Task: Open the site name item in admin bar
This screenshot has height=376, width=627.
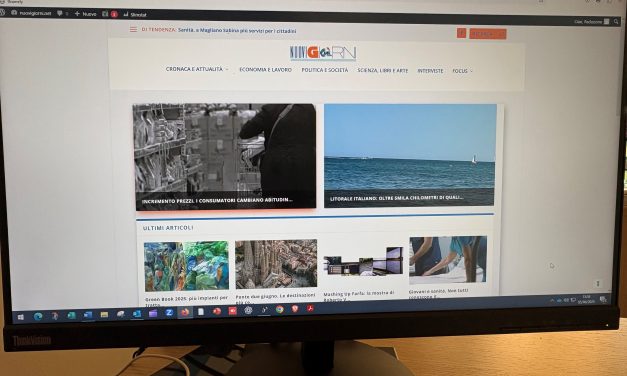Action: (31, 13)
